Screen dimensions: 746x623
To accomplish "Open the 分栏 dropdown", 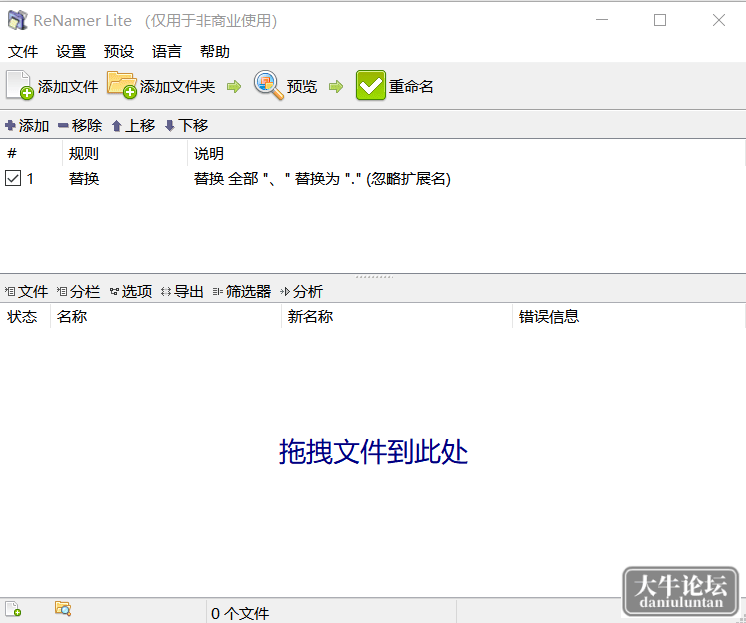I will tap(79, 291).
